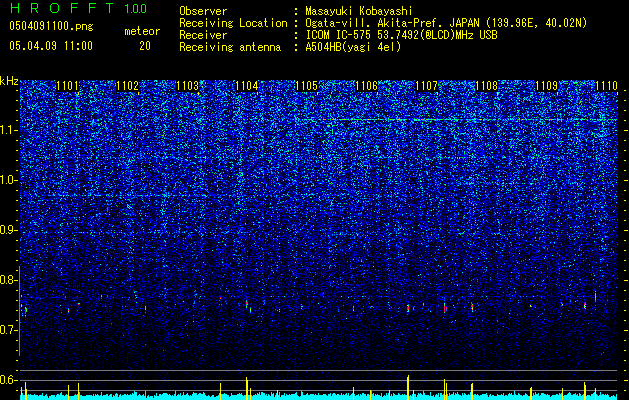Screen dimensions: 629x400
Task: Click the 1101 time marker
Action: point(67,86)
